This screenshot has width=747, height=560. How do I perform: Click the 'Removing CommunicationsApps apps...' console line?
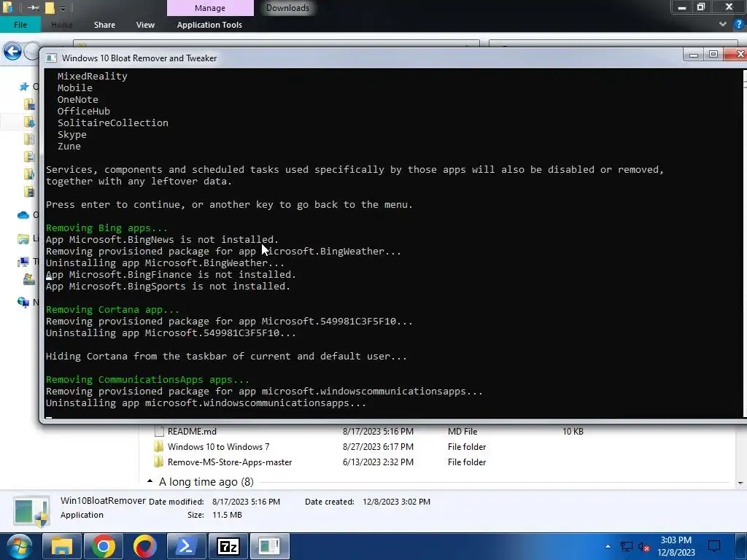pyautogui.click(x=147, y=379)
